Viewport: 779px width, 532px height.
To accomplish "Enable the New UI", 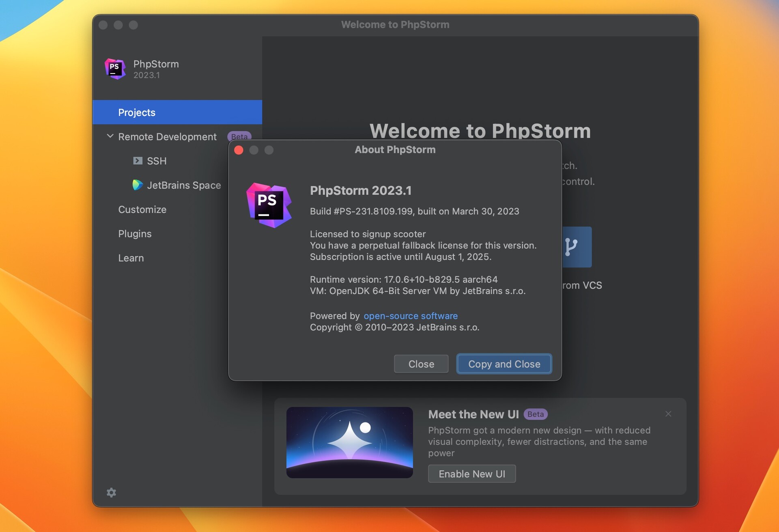I will (471, 474).
